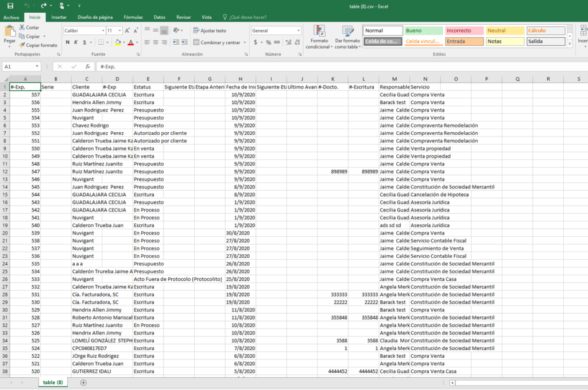The image size is (588, 390).
Task: Increase decimal places icon
Action: click(288, 43)
